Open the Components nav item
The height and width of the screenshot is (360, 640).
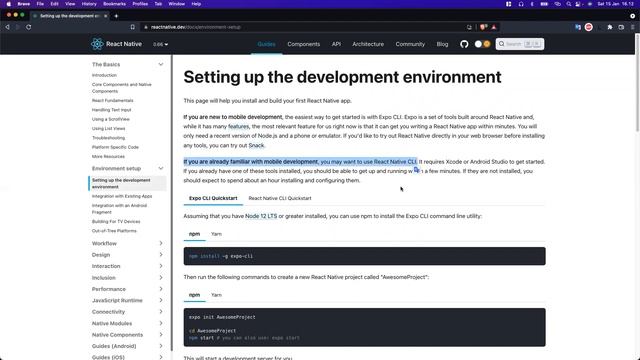tap(304, 44)
